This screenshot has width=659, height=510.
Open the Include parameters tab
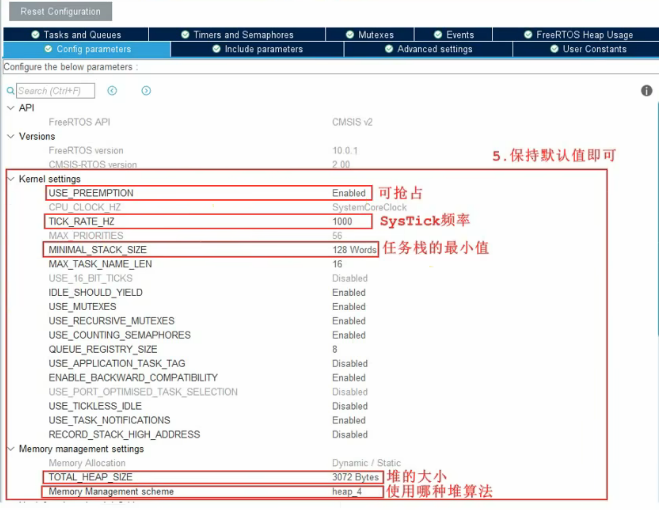pyautogui.click(x=257, y=49)
